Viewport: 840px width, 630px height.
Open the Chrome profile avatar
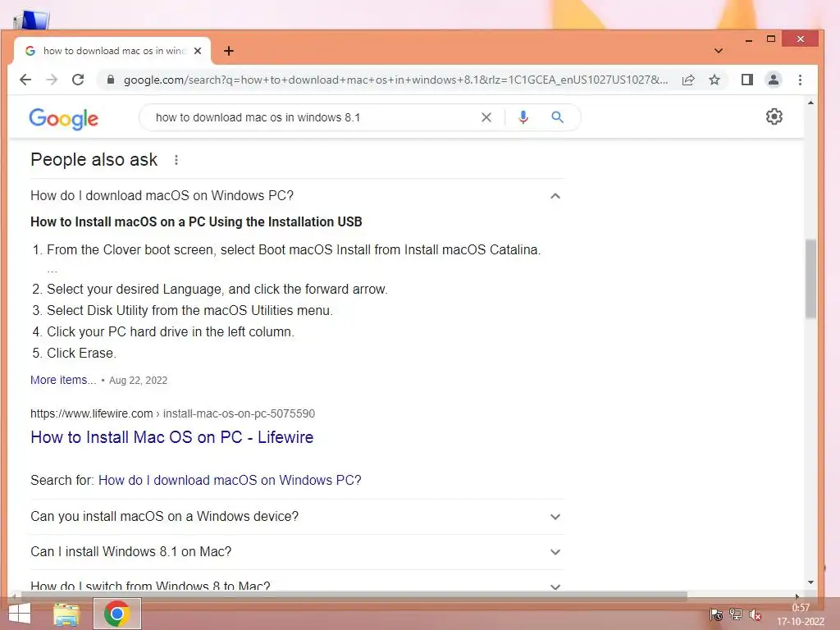tap(774, 80)
